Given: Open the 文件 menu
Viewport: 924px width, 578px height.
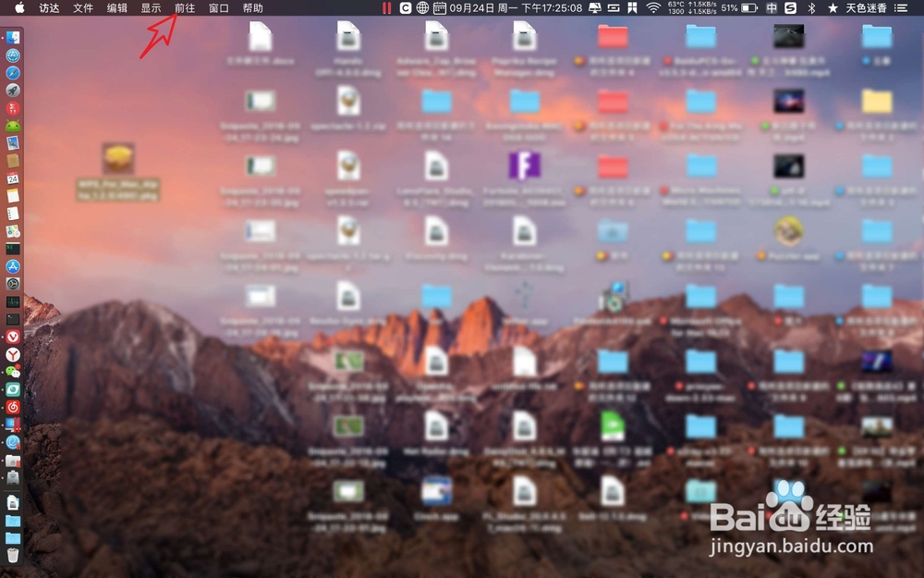Looking at the screenshot, I should (x=83, y=7).
